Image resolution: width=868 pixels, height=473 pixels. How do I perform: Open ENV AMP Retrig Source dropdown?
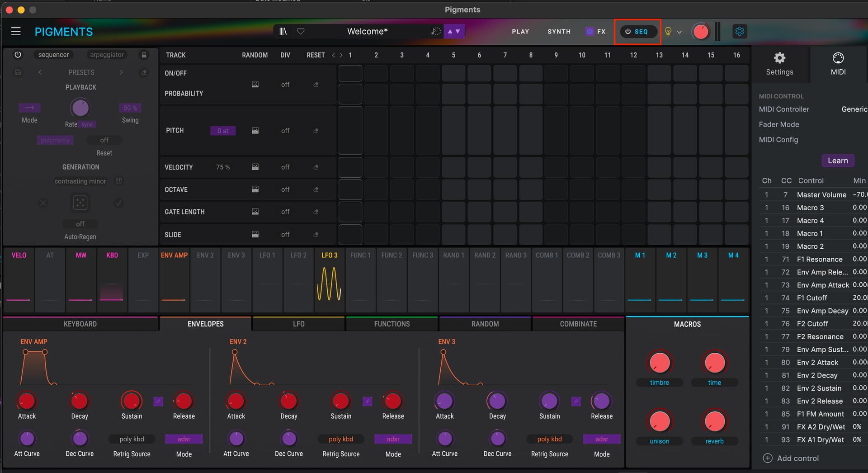[x=132, y=439]
